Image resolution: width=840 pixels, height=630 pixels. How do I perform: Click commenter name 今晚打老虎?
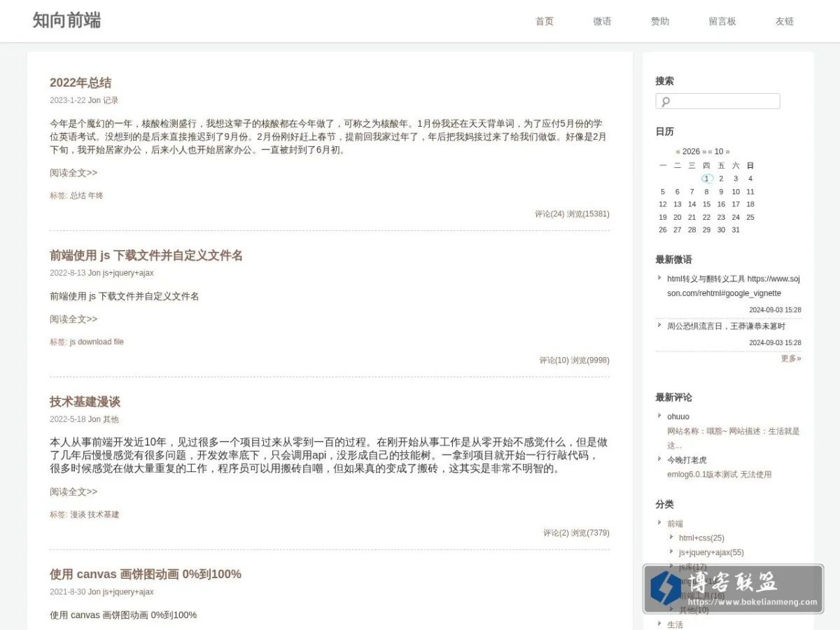coord(687,460)
